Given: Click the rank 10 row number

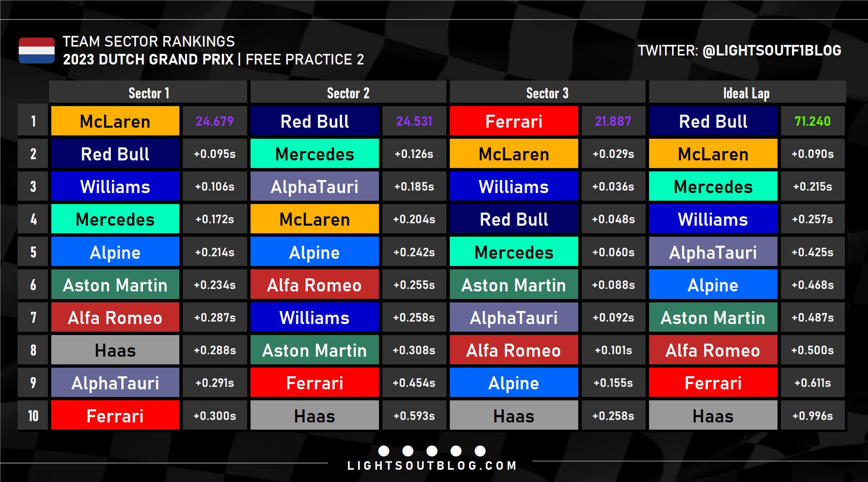Looking at the screenshot, I should (x=33, y=416).
